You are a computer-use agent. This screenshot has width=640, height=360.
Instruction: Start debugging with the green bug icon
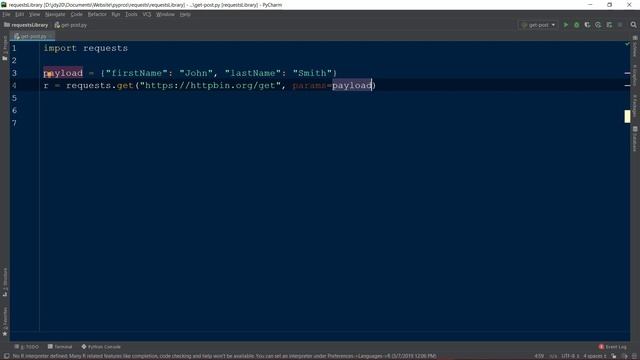tap(576, 25)
